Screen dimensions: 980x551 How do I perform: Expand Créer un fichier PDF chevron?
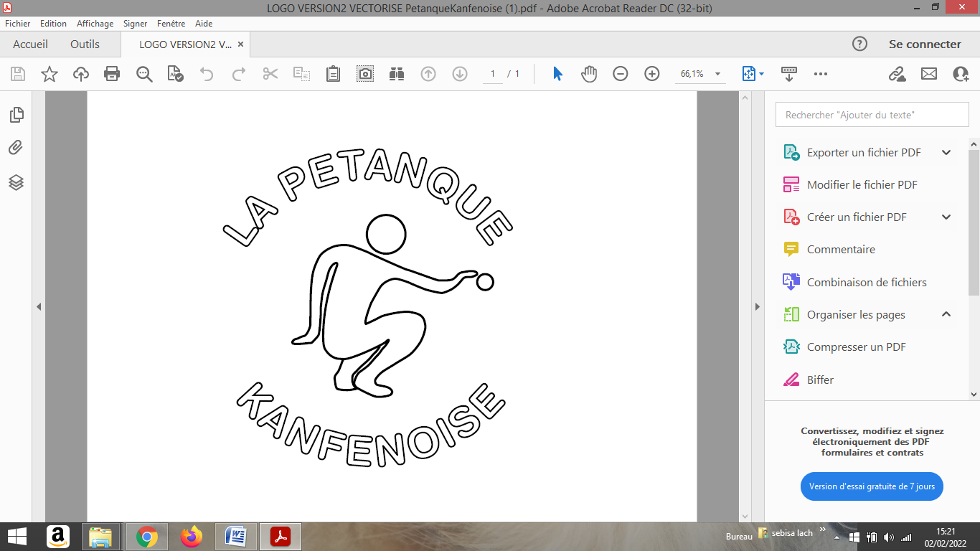point(946,217)
